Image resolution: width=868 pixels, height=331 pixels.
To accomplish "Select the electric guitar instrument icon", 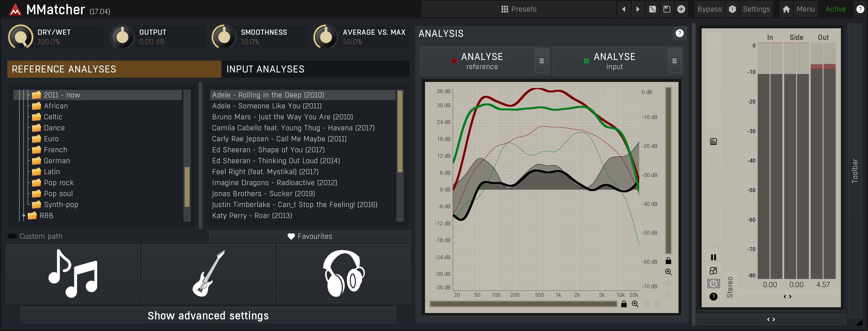I will pos(208,273).
